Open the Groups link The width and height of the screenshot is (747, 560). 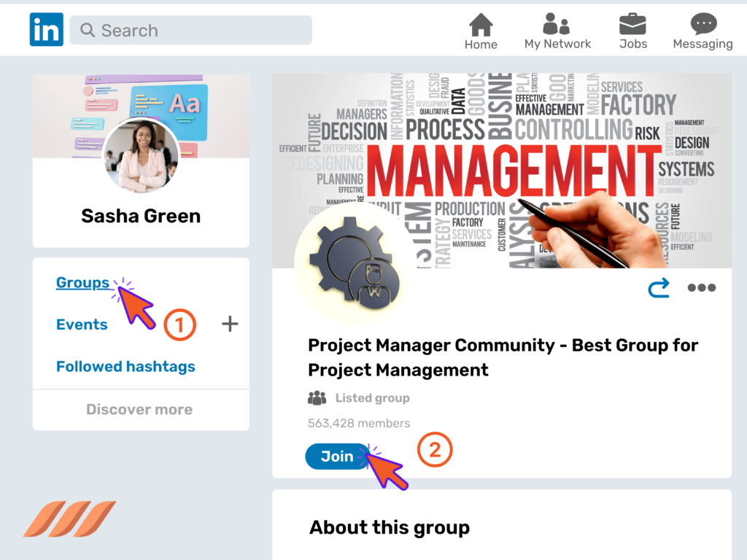(x=82, y=283)
